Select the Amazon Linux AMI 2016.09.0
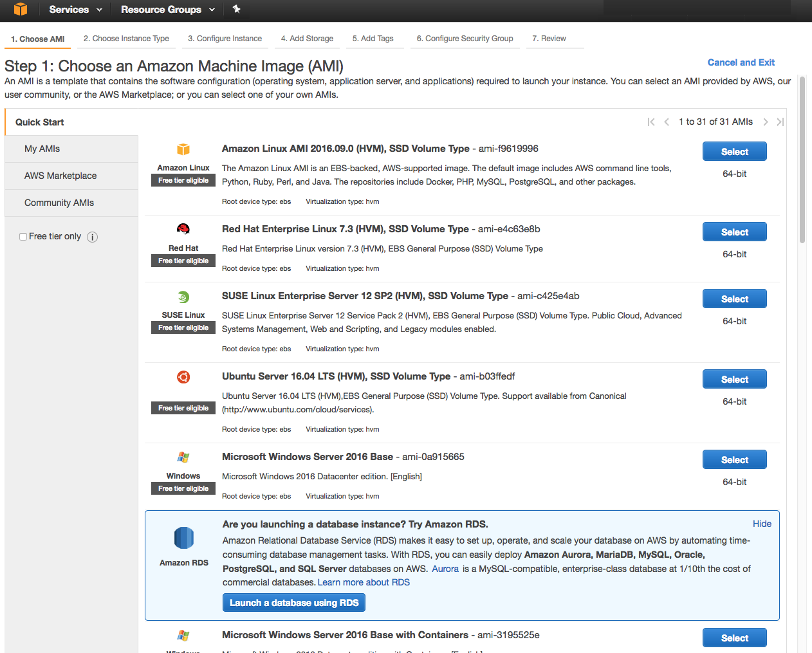Screen dimensions: 812x653 [x=734, y=152]
